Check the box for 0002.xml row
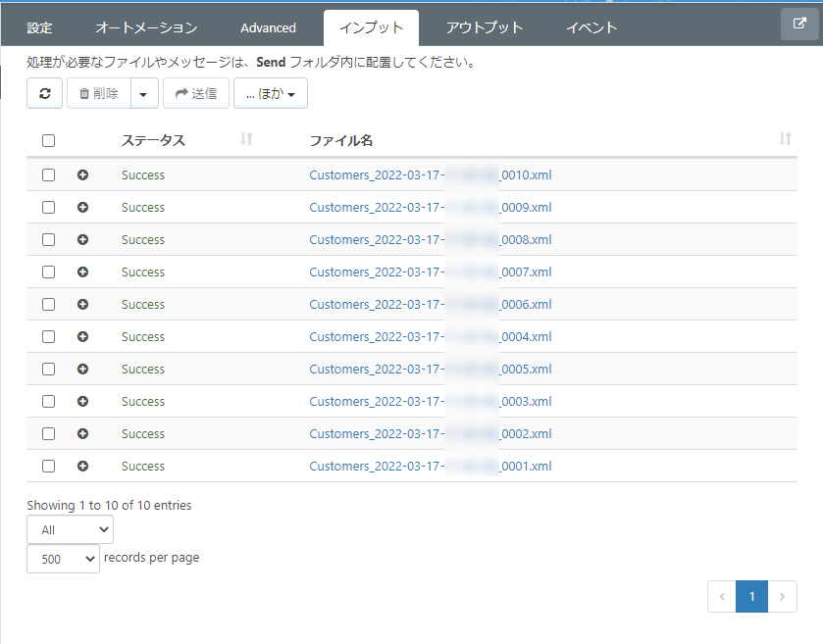This screenshot has width=823, height=644. click(x=48, y=433)
